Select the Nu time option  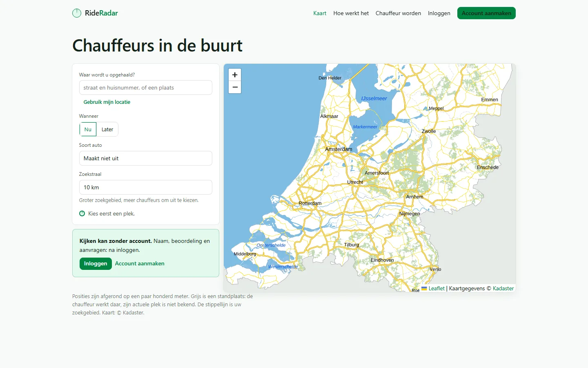(x=88, y=129)
